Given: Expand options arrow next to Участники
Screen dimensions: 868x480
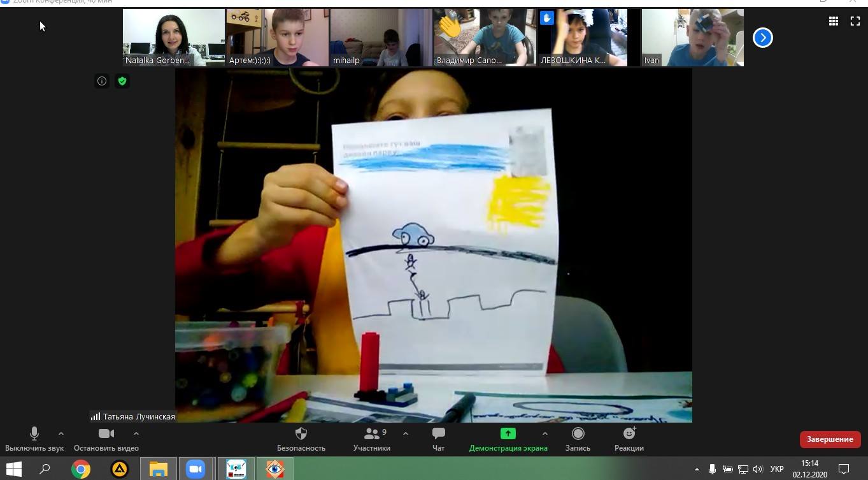Looking at the screenshot, I should pos(406,433).
